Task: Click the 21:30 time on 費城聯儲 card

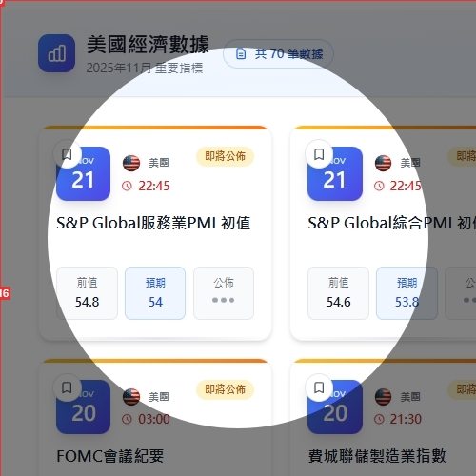Action: coord(406,419)
